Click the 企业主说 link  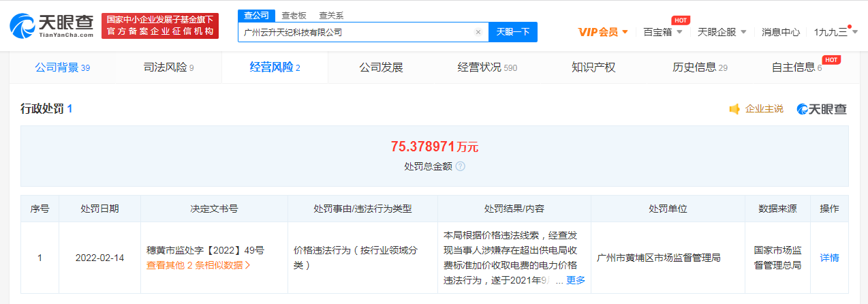click(x=764, y=109)
